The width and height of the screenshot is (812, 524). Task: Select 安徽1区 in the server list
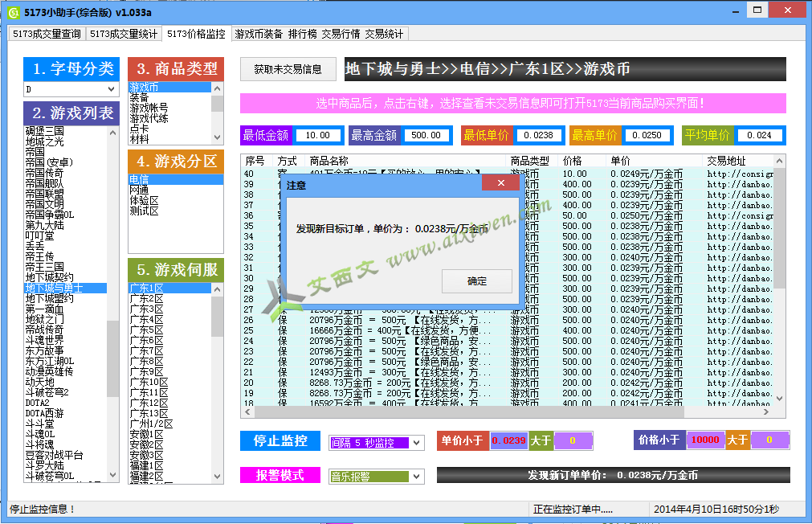click(169, 434)
